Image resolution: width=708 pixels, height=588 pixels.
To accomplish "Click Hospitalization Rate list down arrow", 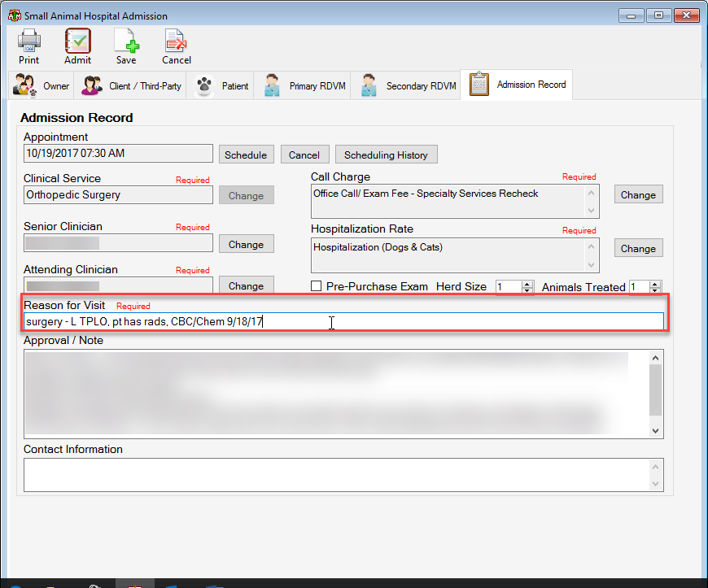I will [x=591, y=265].
